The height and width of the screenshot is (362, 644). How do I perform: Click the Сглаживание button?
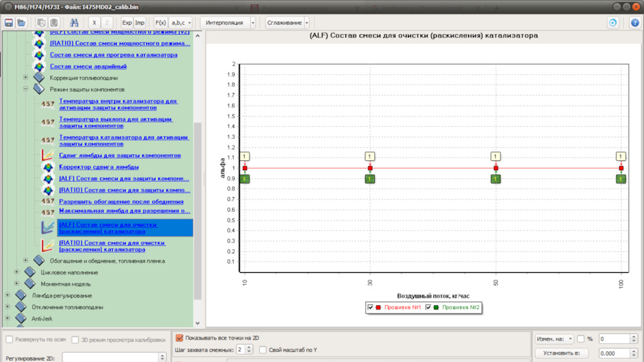tap(284, 23)
